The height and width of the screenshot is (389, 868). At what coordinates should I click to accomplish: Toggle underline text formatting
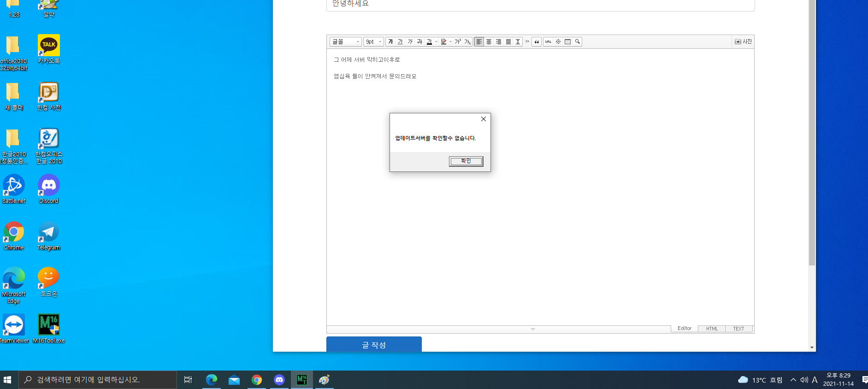pyautogui.click(x=400, y=42)
